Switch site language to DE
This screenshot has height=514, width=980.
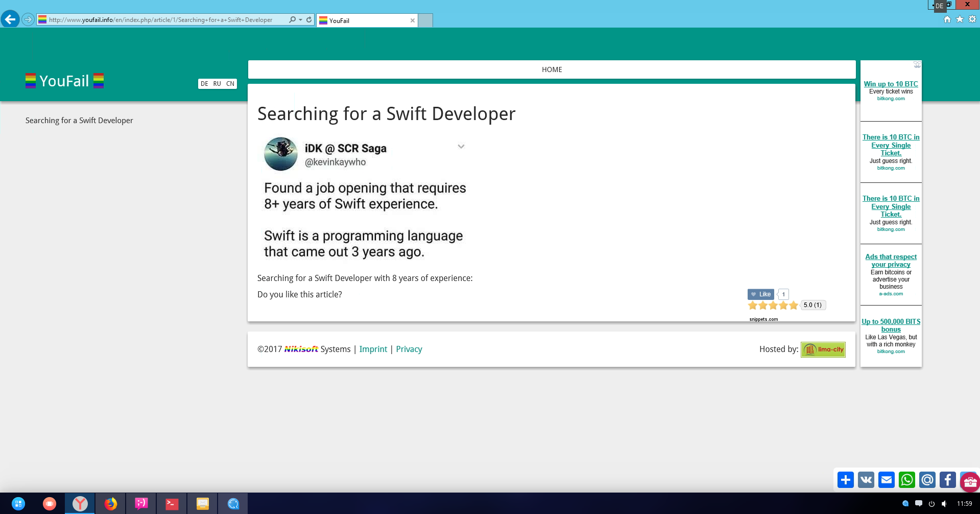(204, 84)
